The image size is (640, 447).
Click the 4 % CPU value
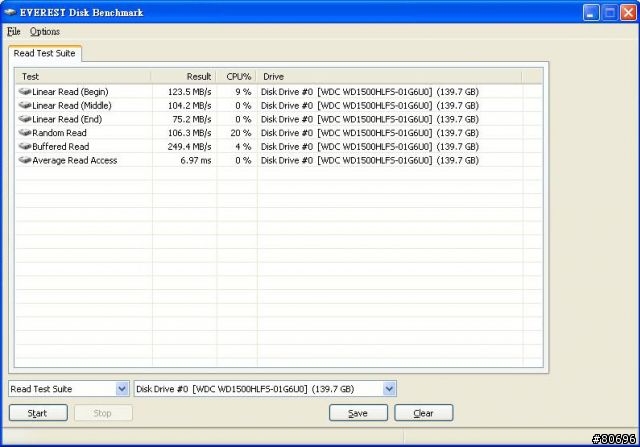point(243,147)
